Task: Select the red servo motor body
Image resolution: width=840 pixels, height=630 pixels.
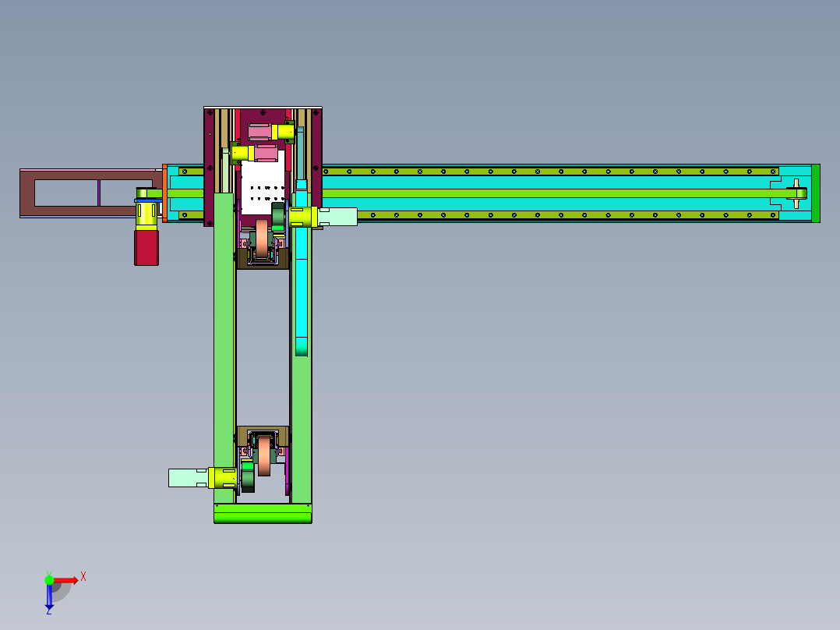Action: point(146,248)
